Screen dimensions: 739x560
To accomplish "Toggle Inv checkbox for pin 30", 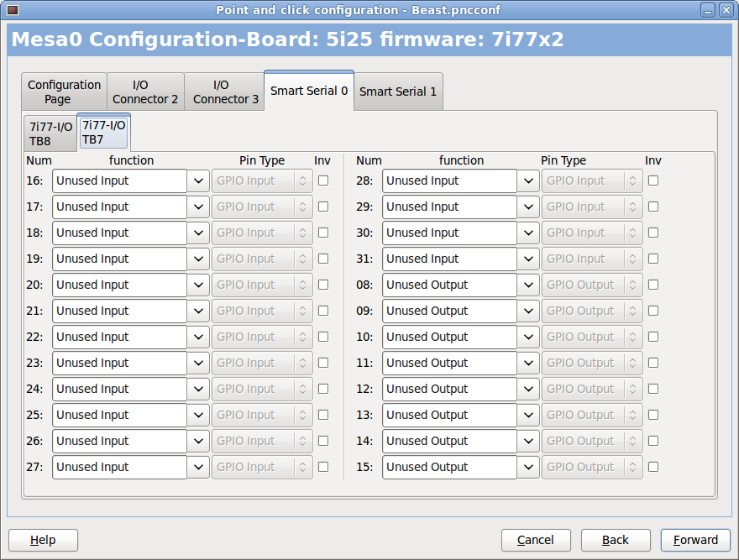I will [653, 233].
